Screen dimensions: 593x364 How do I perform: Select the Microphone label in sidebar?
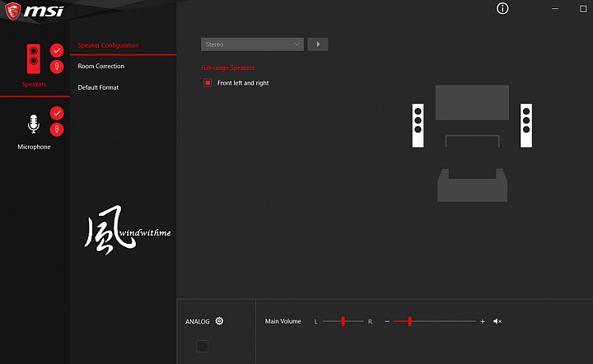pyautogui.click(x=34, y=147)
